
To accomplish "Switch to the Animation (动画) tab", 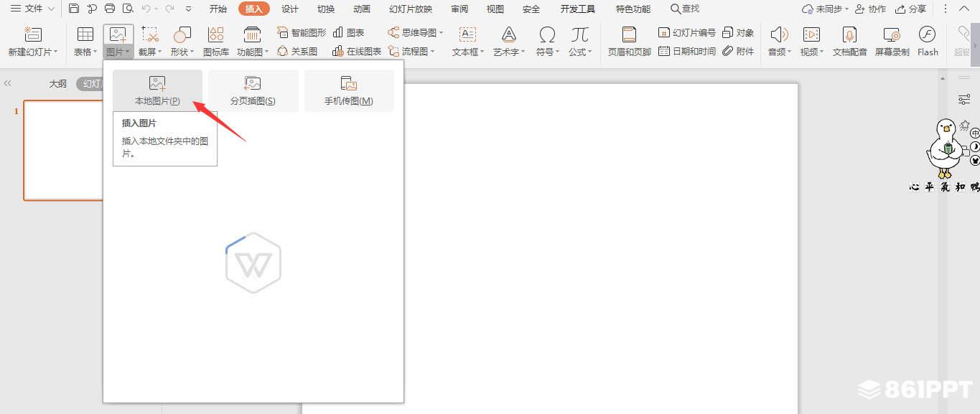I will 362,9.
